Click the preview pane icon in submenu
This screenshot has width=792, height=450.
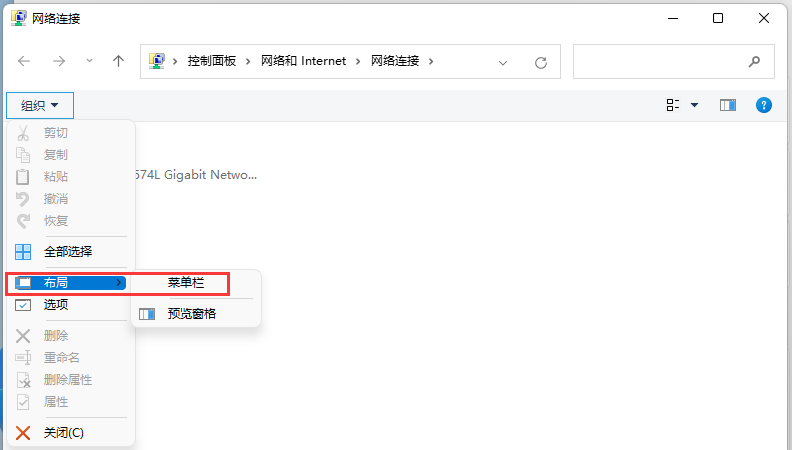pos(147,314)
